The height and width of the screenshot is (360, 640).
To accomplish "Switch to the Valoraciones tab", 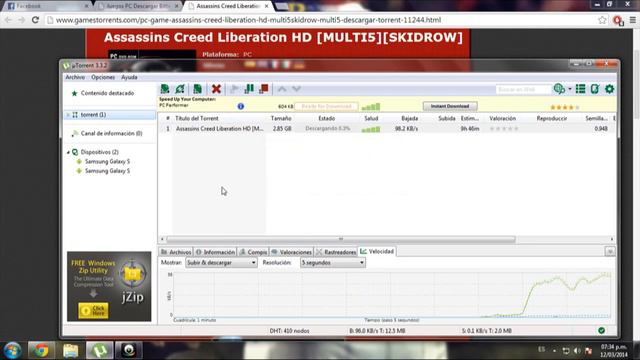I will 291,252.
